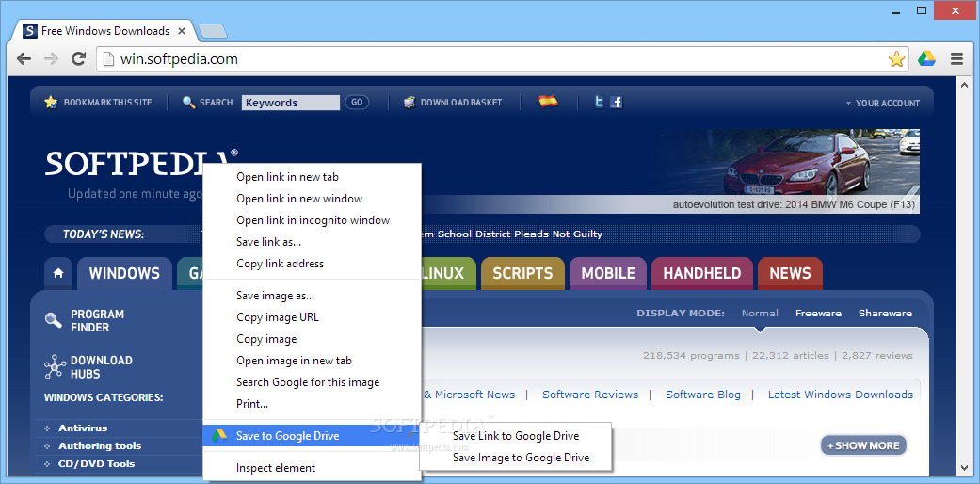Open the Software Blog link

pos(702,395)
